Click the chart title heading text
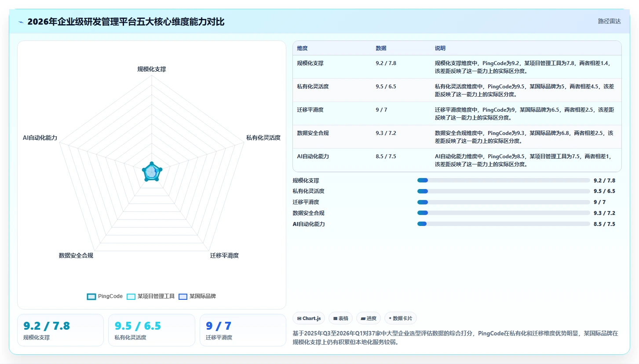639x364 pixels. [x=126, y=22]
